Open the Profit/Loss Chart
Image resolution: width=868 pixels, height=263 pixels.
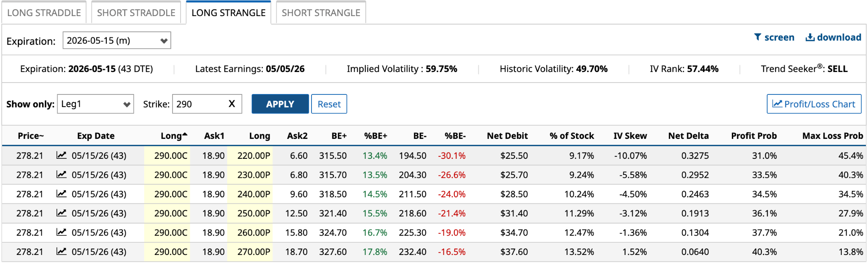pyautogui.click(x=814, y=104)
